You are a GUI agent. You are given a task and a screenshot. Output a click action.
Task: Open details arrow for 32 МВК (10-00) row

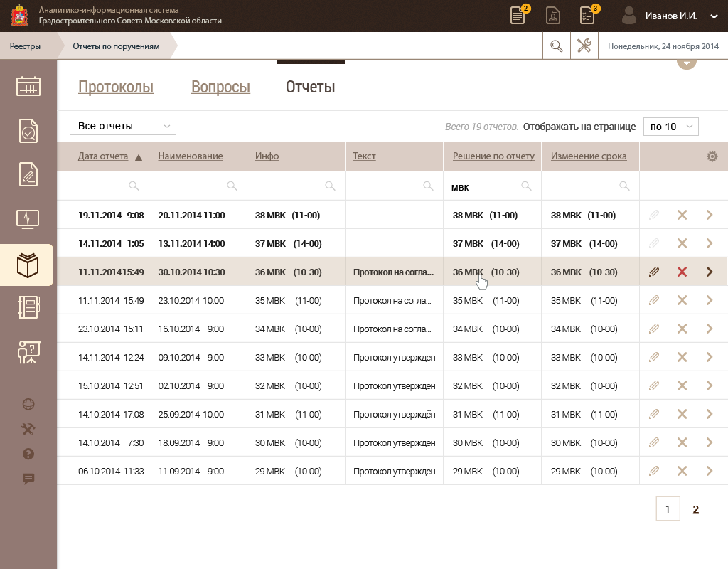tap(710, 385)
